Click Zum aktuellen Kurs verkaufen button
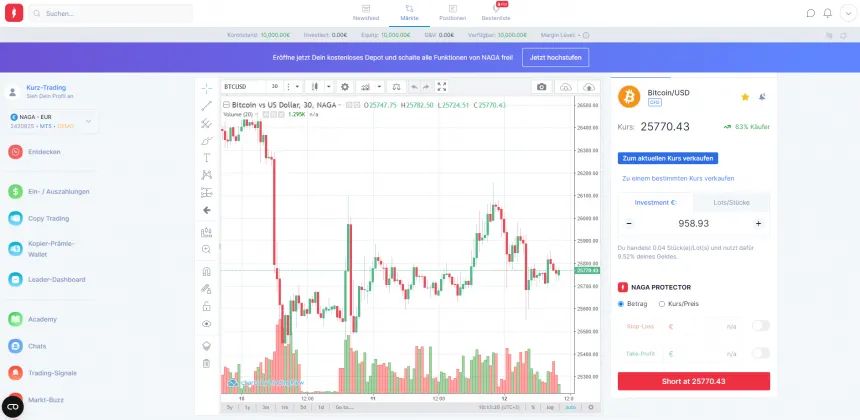860x420 pixels. click(667, 158)
